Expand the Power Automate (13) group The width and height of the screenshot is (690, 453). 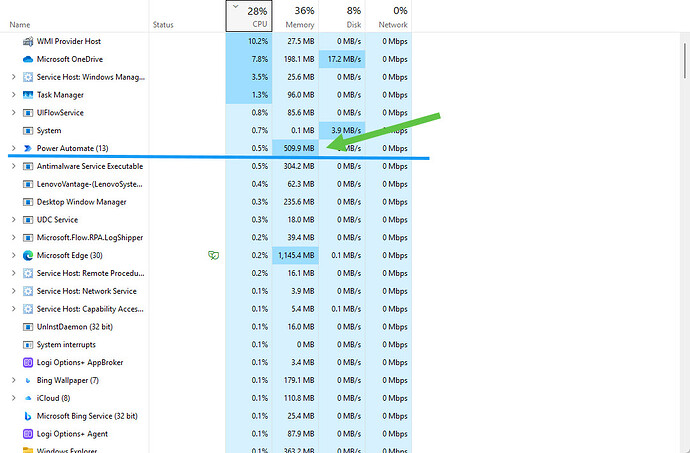[13, 148]
